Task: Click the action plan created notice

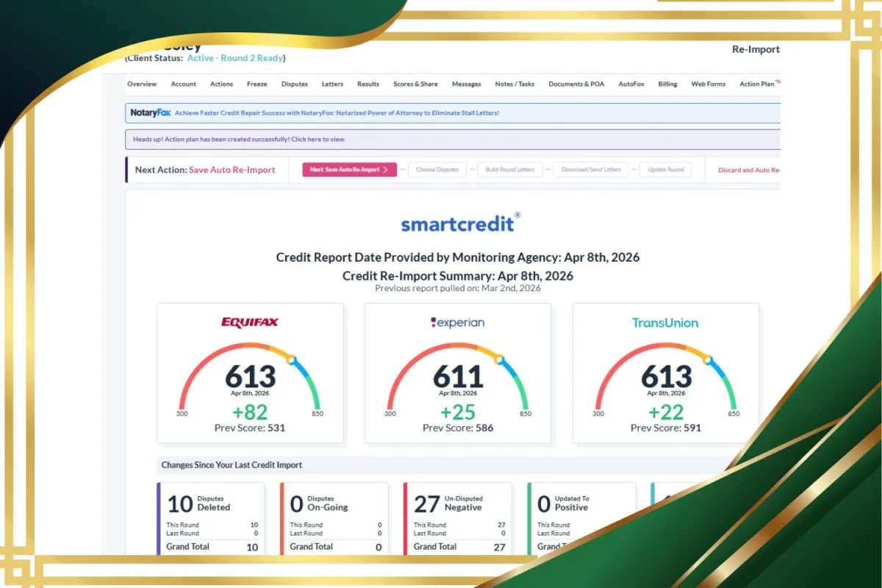Action: 453,140
